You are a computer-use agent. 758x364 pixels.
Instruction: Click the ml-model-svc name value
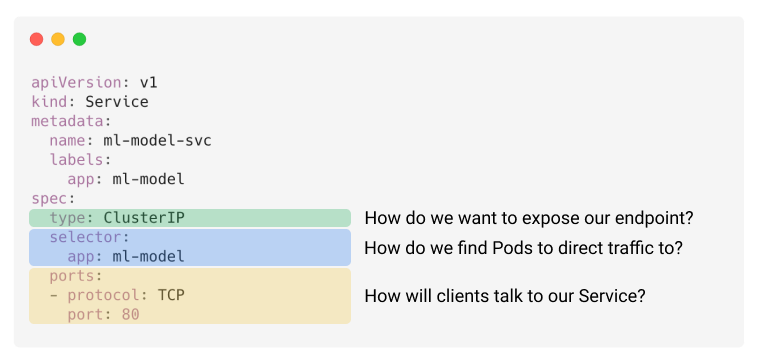(x=158, y=141)
